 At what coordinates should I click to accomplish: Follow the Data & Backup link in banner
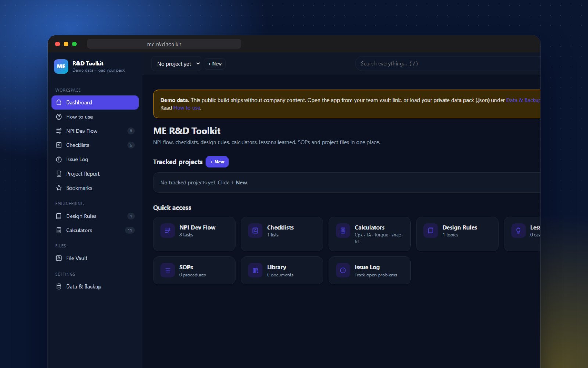(523, 100)
